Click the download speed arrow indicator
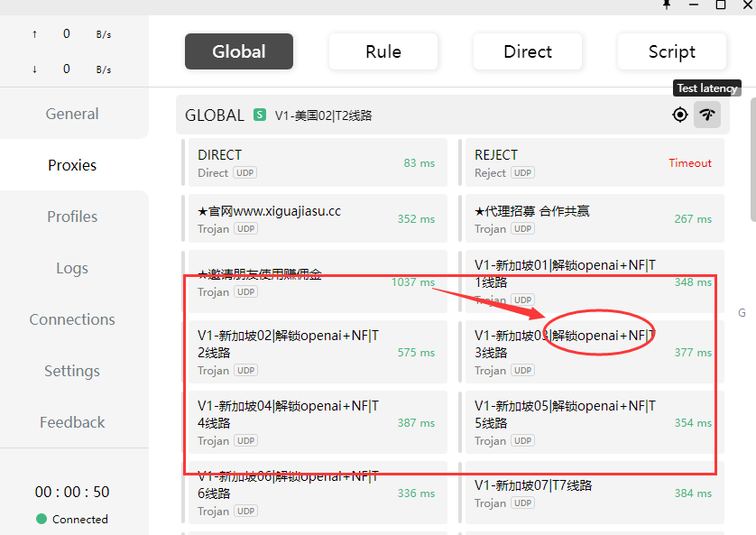The height and width of the screenshot is (535, 756). point(34,69)
